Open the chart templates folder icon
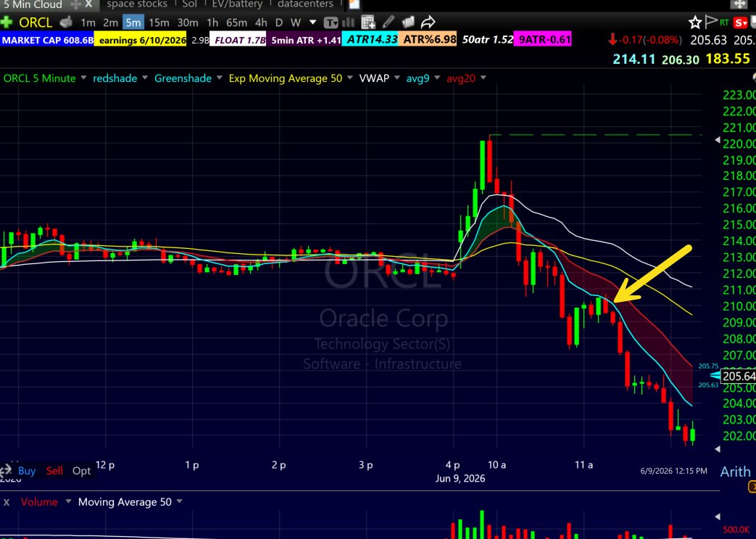Screen dimensions: 756x539 click(x=408, y=22)
